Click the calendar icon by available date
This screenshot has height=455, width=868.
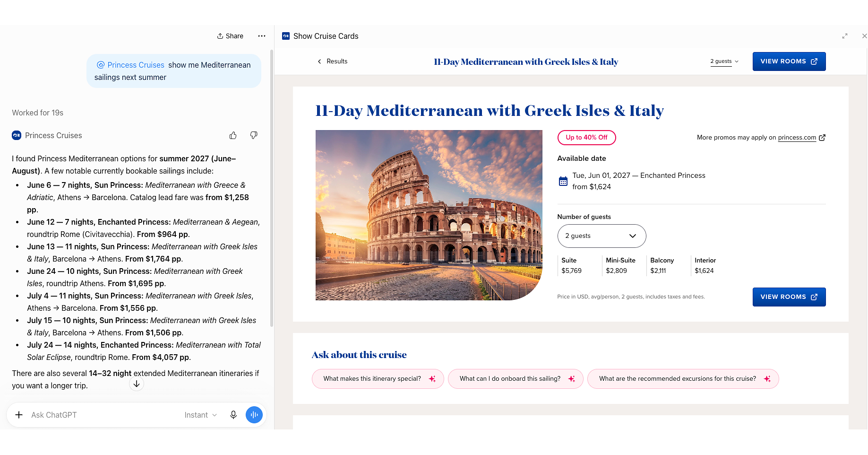[x=563, y=181]
